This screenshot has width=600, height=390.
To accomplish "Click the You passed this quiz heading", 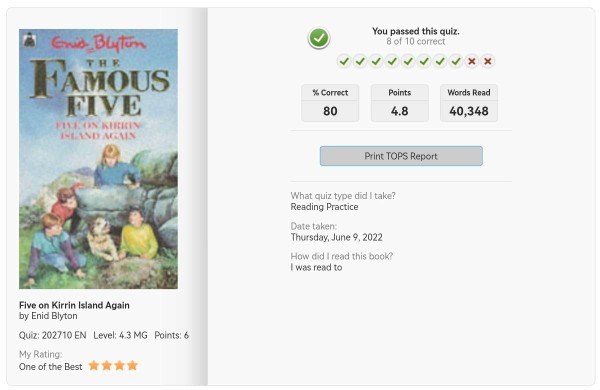I will (x=416, y=31).
